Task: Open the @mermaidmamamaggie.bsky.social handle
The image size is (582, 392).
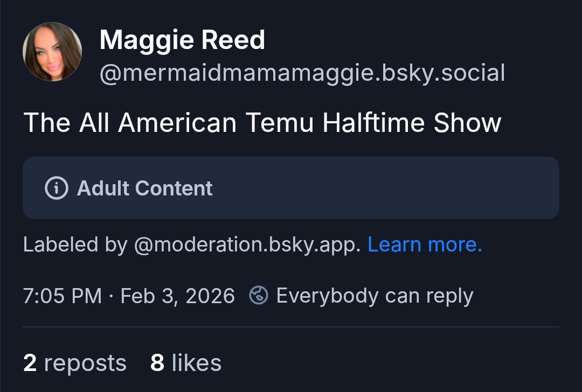Action: tap(302, 73)
